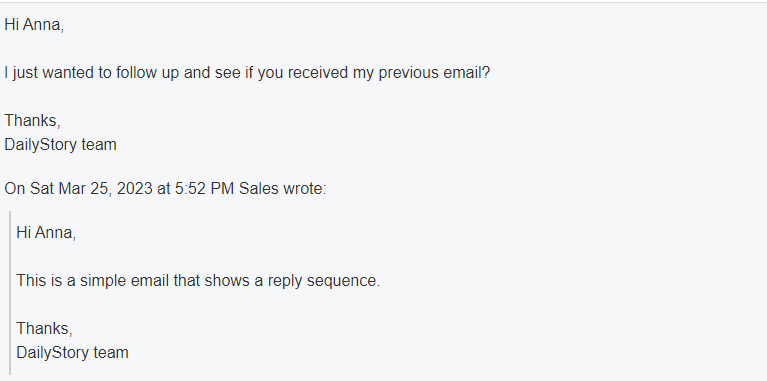Image resolution: width=767 pixels, height=381 pixels.
Task: Click "DailyStory team" inside the quoted message
Action: point(72,353)
